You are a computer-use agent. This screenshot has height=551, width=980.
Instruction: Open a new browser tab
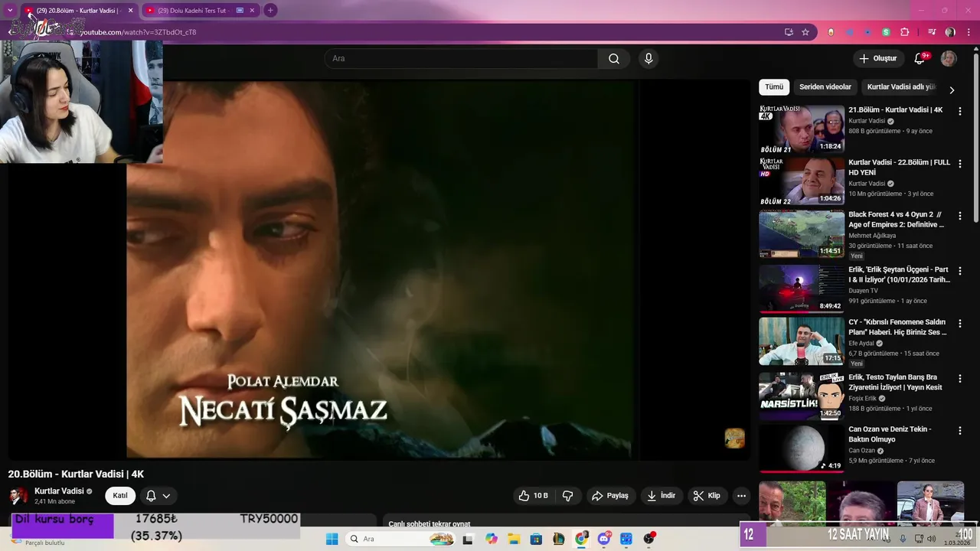click(270, 11)
